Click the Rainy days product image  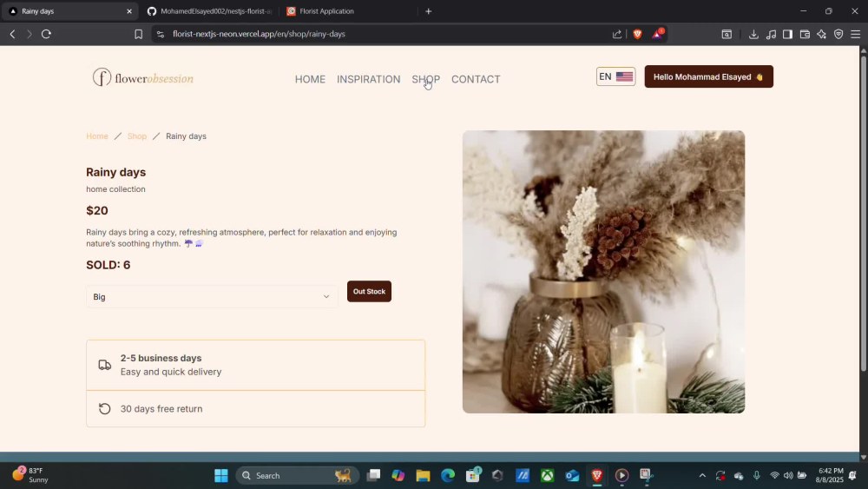click(603, 272)
